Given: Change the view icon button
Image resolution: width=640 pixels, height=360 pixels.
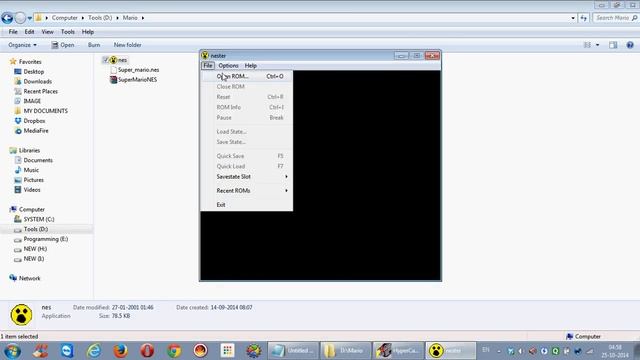Looking at the screenshot, I should [587, 45].
